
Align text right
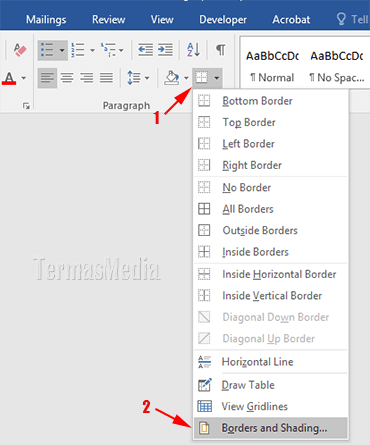[87, 78]
